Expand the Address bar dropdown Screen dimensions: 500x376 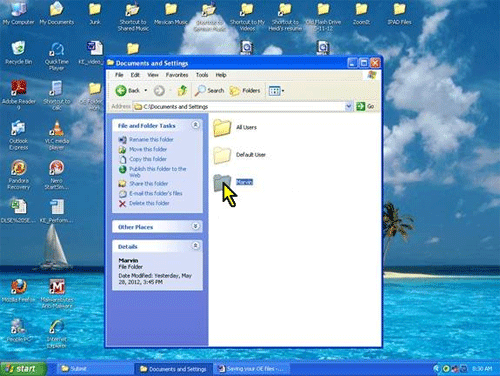[348, 106]
